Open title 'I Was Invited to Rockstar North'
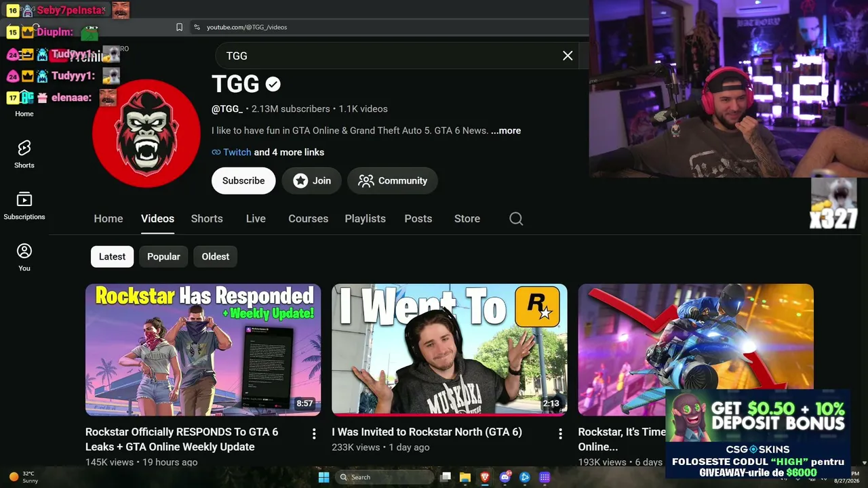This screenshot has height=488, width=868. [x=427, y=432]
